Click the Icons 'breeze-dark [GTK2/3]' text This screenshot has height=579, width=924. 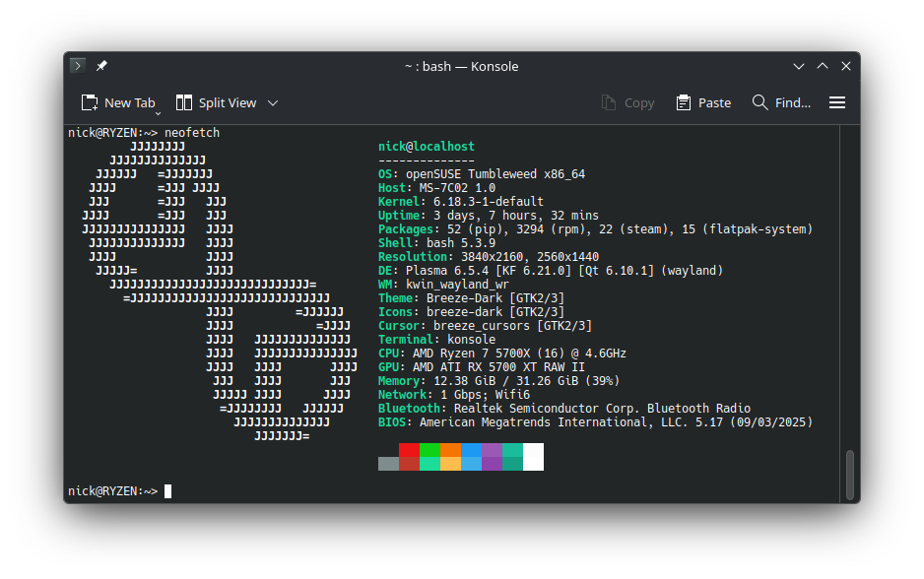[495, 312]
